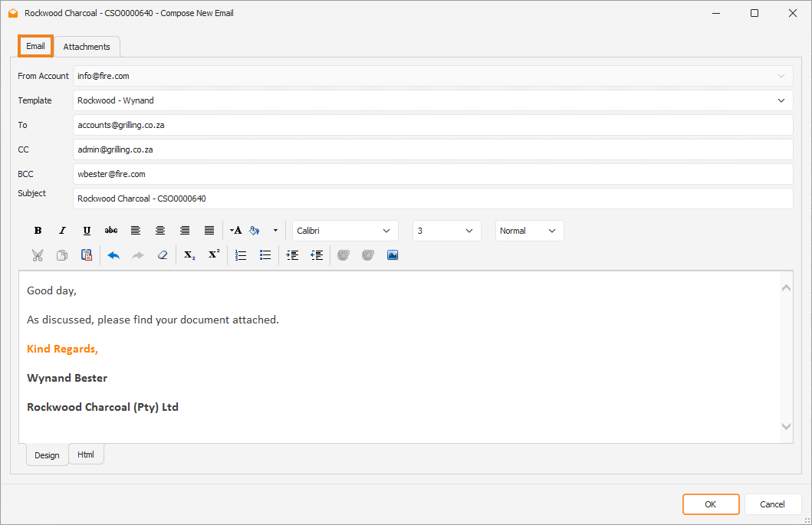Click the 'Wynand Bester' signature line

67,378
